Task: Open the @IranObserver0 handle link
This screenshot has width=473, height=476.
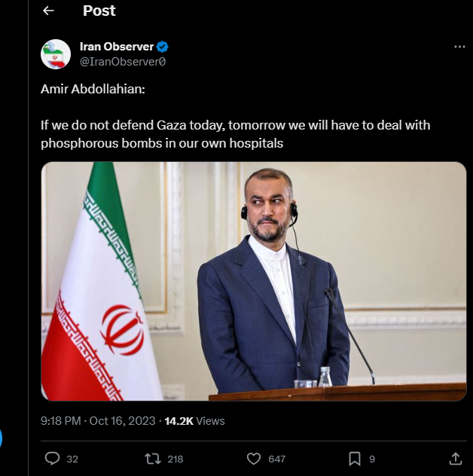Action: click(123, 62)
